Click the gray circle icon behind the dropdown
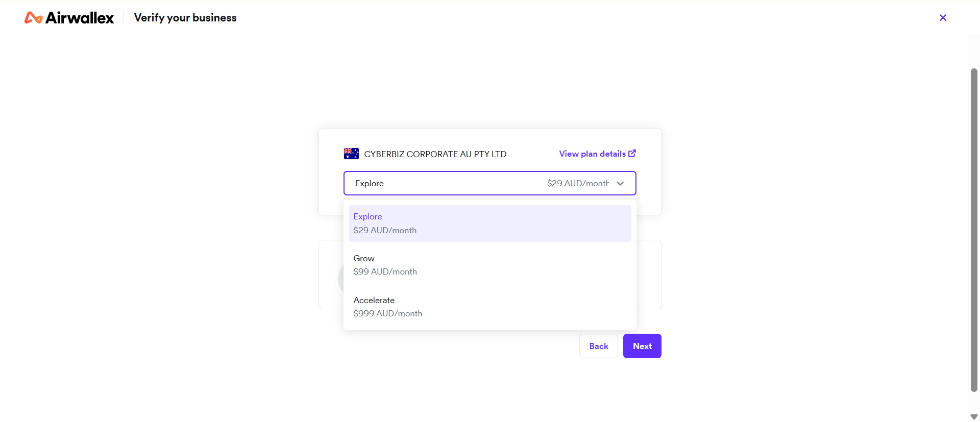The image size is (980, 422). [x=340, y=278]
